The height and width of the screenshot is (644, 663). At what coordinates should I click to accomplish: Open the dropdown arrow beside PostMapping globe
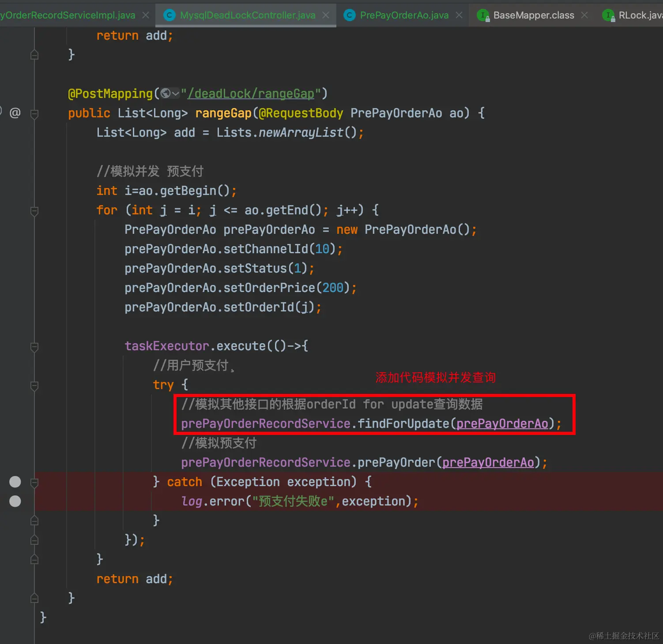[176, 94]
